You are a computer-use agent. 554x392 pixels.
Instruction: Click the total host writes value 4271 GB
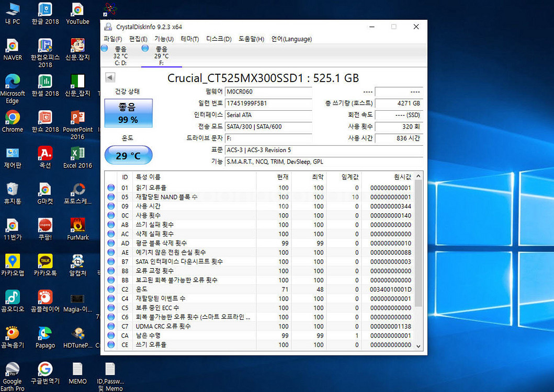point(399,103)
